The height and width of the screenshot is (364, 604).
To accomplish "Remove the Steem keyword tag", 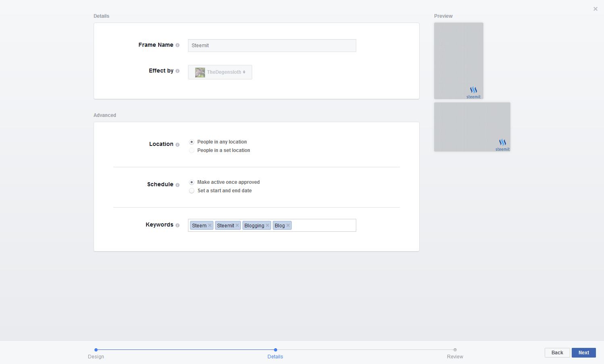I will point(210,225).
